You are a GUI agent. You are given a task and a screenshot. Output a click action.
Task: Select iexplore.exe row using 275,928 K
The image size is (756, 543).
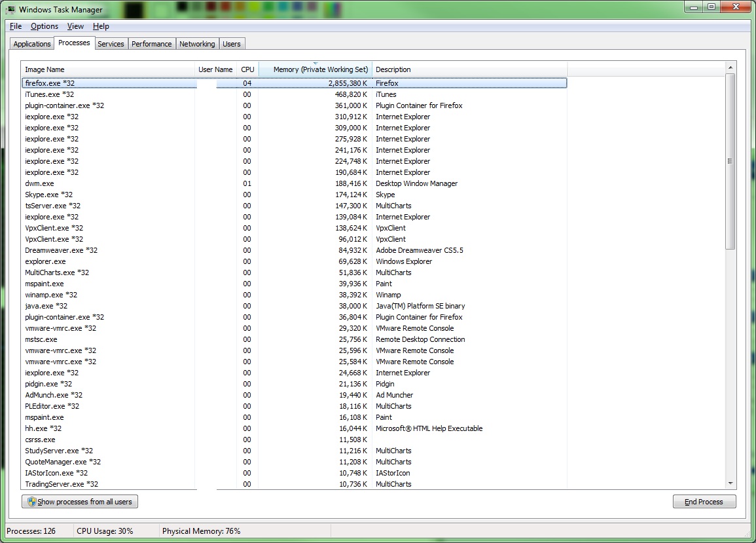pyautogui.click(x=294, y=138)
